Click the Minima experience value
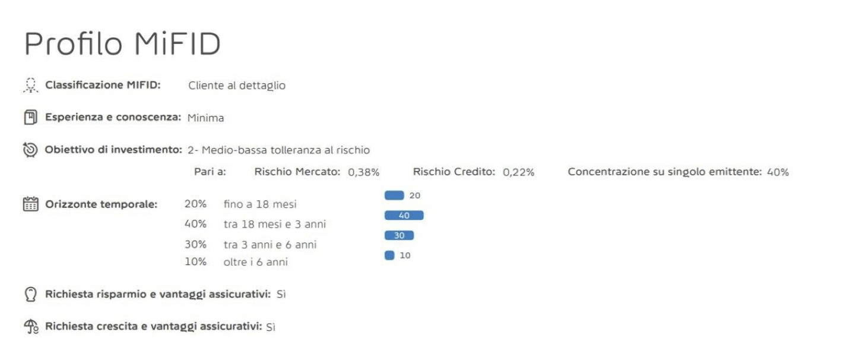868x360 pixels. [x=205, y=118]
